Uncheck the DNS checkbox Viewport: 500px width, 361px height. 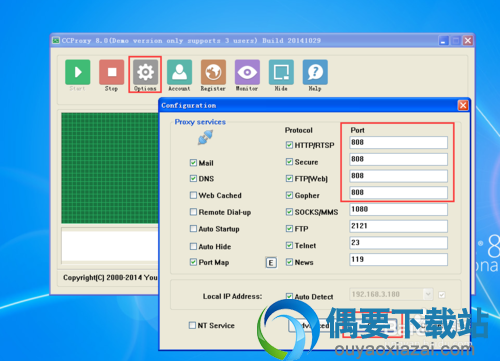click(x=193, y=179)
